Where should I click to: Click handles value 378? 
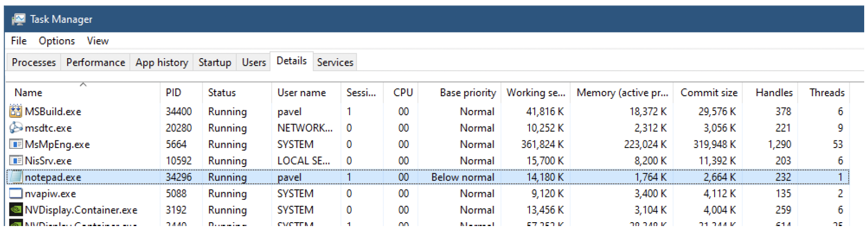pos(783,112)
